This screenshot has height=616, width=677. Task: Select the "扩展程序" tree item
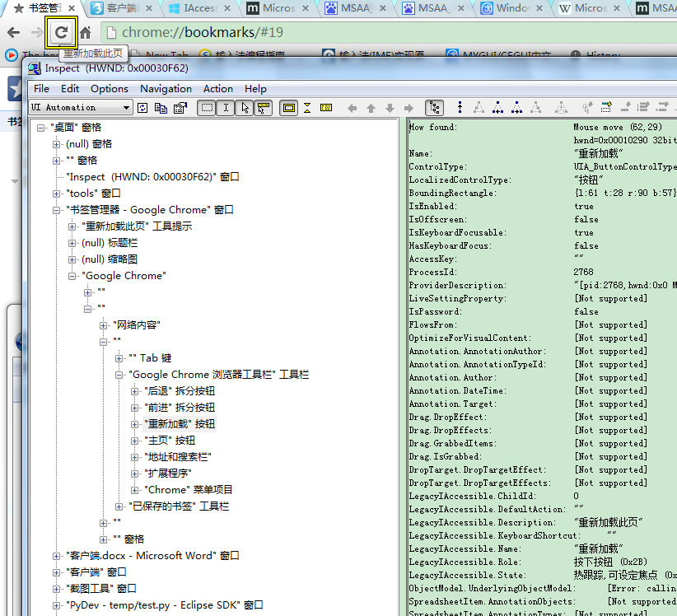coord(167,473)
